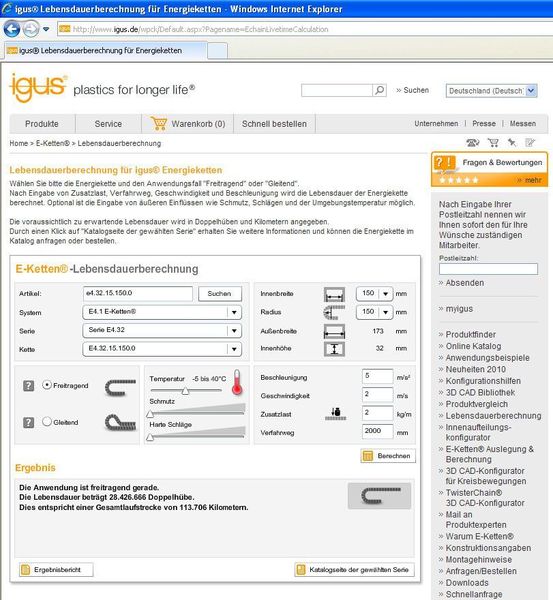This screenshot has height=600, width=553.
Task: Open the Service menu
Action: click(x=108, y=124)
